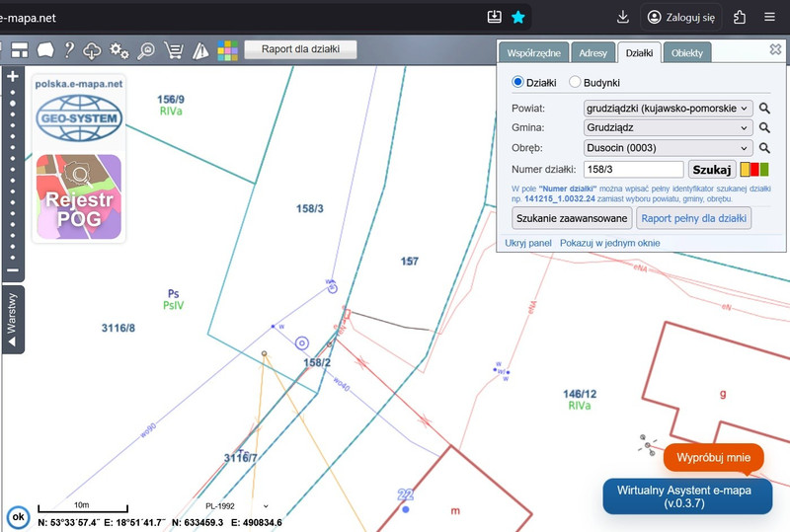Select the Działki radio button
The width and height of the screenshot is (790, 532).
[517, 83]
